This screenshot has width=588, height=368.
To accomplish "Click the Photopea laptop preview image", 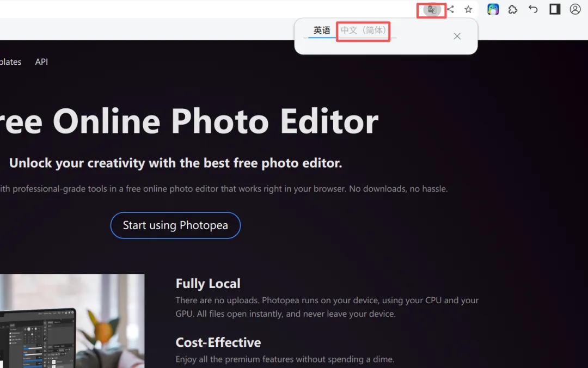I will click(72, 321).
